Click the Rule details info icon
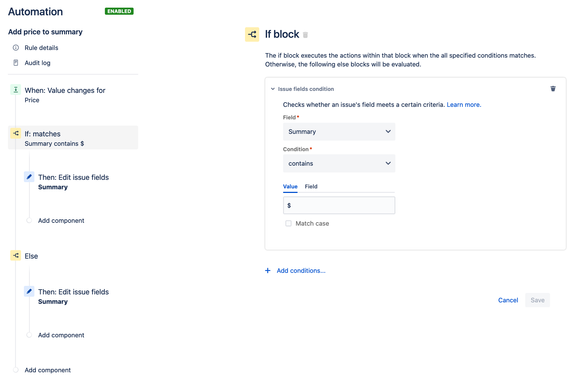The height and width of the screenshot is (391, 573). 16,48
